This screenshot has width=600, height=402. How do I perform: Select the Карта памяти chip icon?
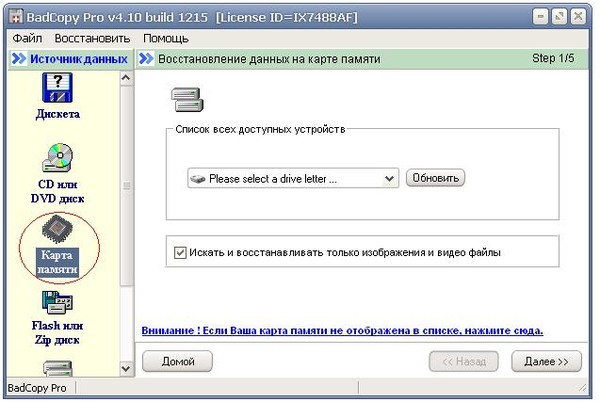click(x=57, y=229)
